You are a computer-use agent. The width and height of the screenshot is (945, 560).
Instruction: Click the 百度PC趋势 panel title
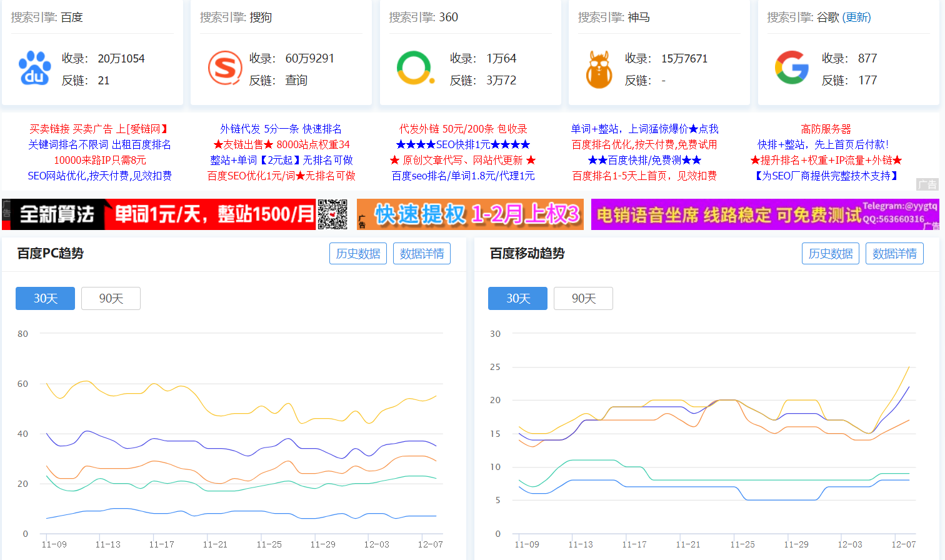tap(51, 253)
